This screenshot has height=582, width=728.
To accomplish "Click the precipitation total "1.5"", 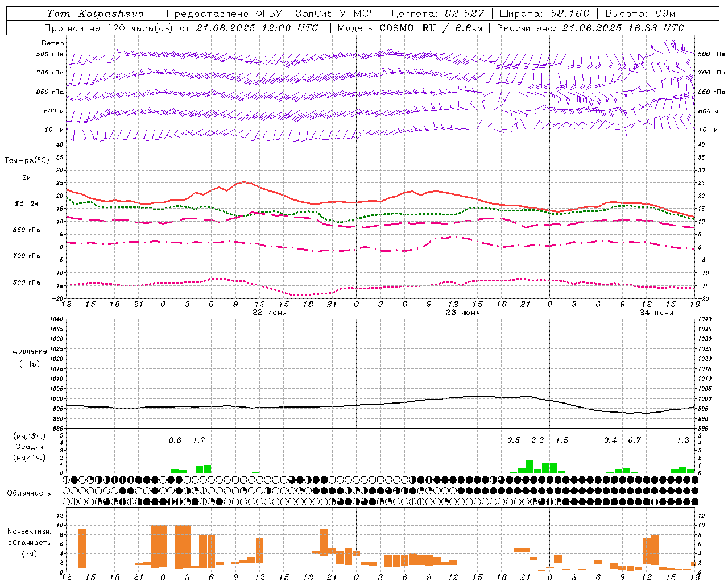I will pyautogui.click(x=561, y=440).
